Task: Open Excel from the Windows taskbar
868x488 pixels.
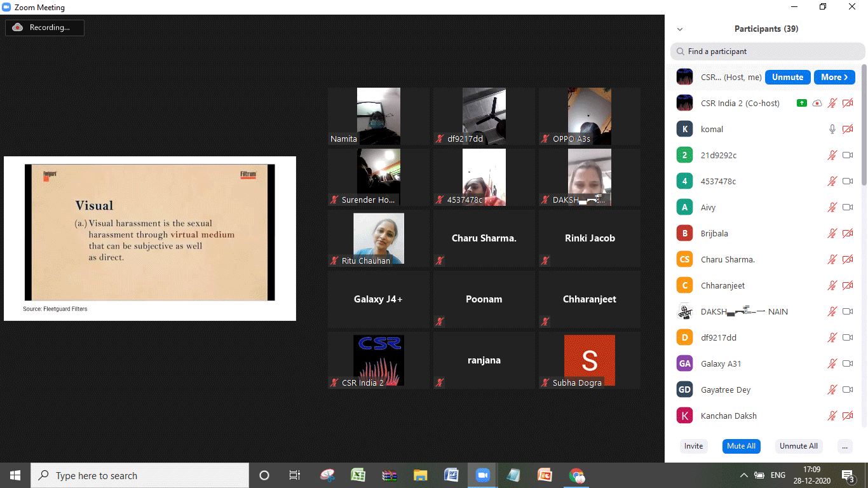Action: coord(358,475)
